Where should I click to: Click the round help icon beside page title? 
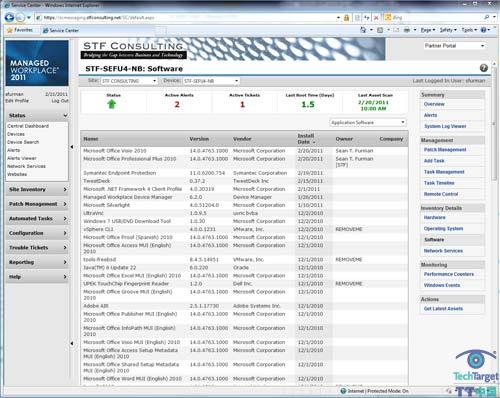tap(484, 68)
